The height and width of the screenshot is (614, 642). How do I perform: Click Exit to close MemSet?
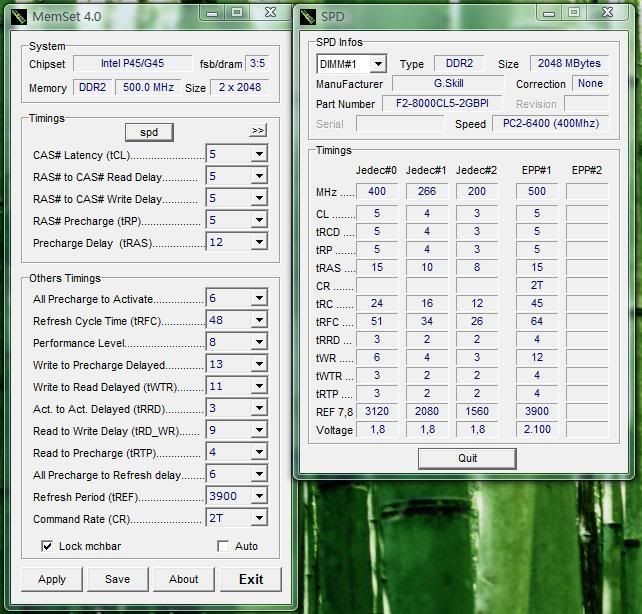pos(251,579)
